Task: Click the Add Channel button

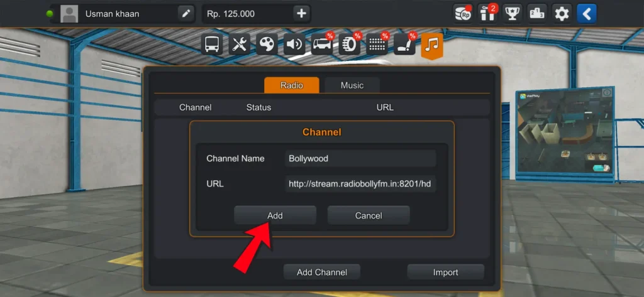Action: [322, 272]
